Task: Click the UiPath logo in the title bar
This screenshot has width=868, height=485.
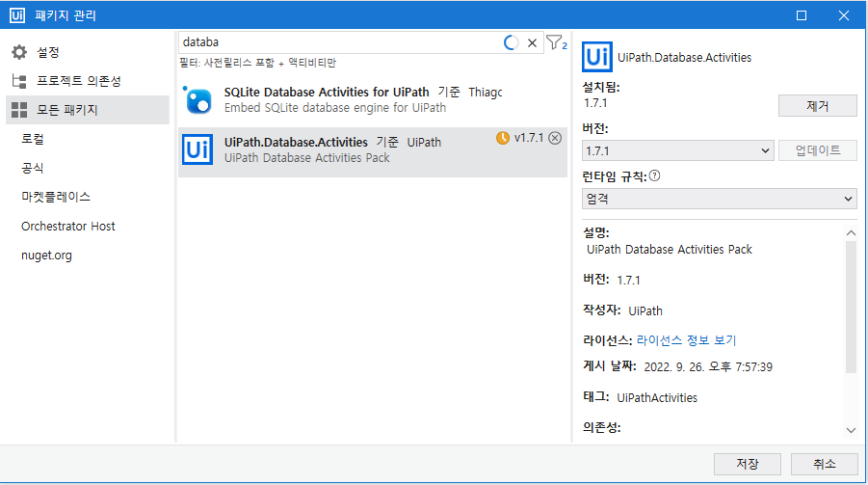Action: tap(17, 15)
